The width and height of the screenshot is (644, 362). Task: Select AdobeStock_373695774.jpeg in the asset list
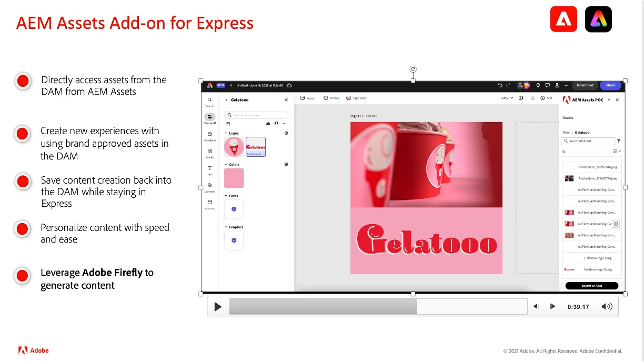click(x=592, y=178)
